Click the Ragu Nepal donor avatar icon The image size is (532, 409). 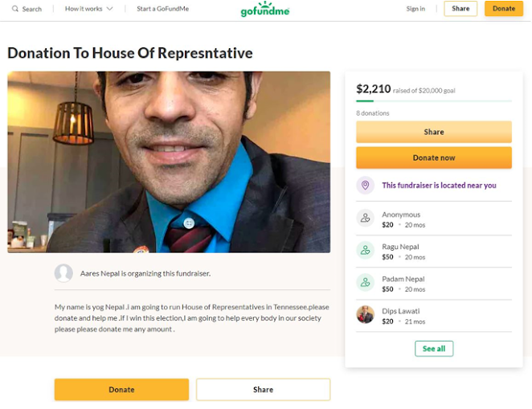click(366, 251)
